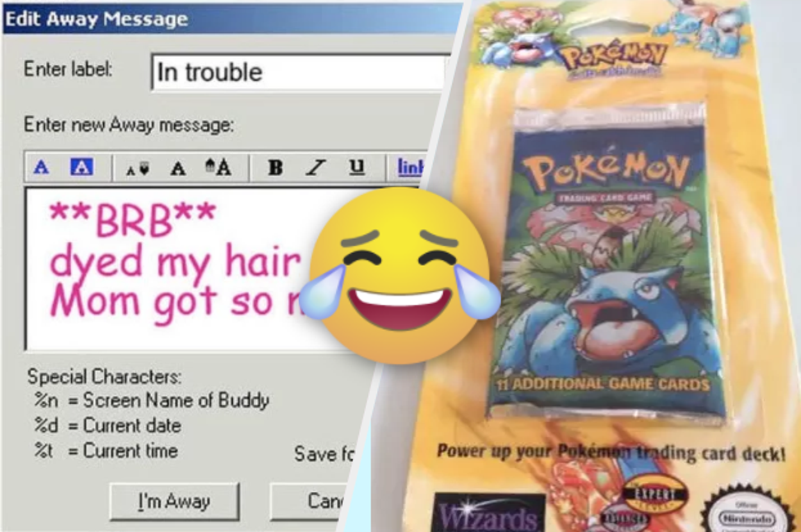Screen dimensions: 801x532
Task: Click the blue text color A icon
Action: point(41,167)
